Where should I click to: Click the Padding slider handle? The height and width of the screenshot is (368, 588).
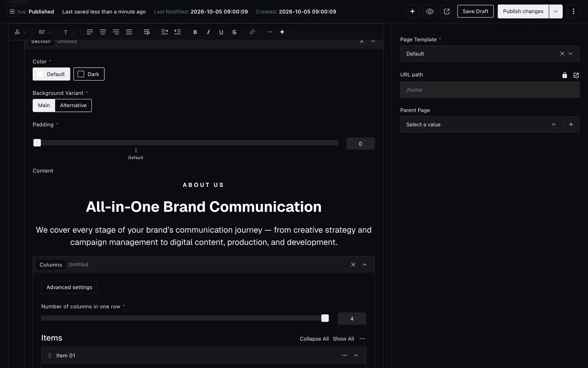pyautogui.click(x=37, y=143)
